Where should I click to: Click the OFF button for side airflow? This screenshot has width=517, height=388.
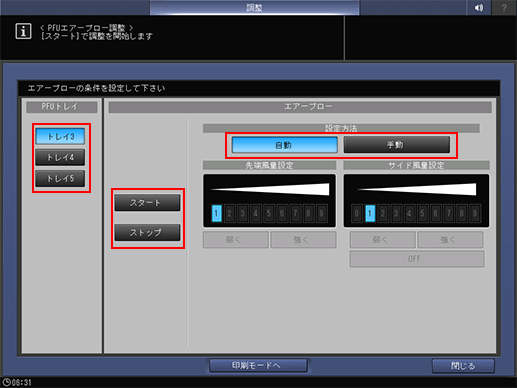point(417,259)
